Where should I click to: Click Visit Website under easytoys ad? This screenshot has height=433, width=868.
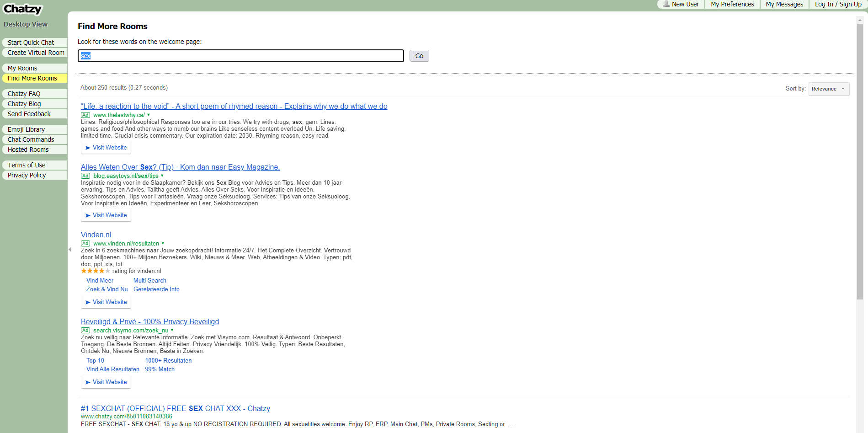[x=106, y=215]
